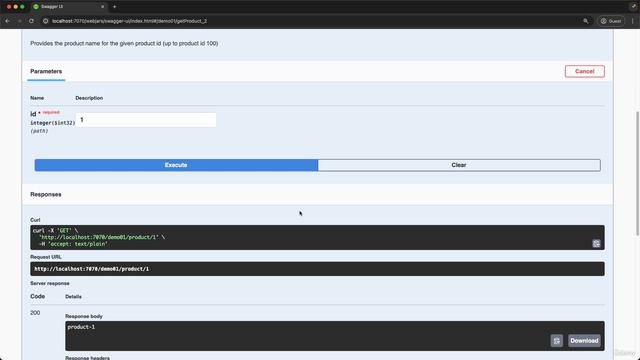Screen dimensions: 640x360
Task: Click the 200 response code
Action: [x=35, y=313]
